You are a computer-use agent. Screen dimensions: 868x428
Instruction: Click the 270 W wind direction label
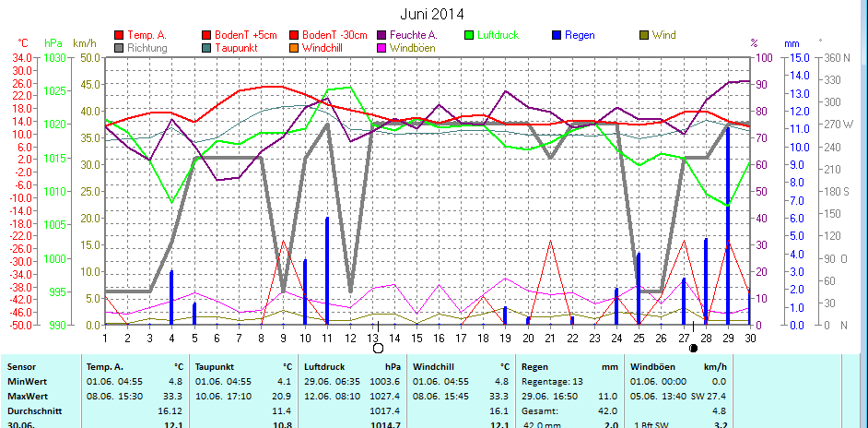(839, 125)
